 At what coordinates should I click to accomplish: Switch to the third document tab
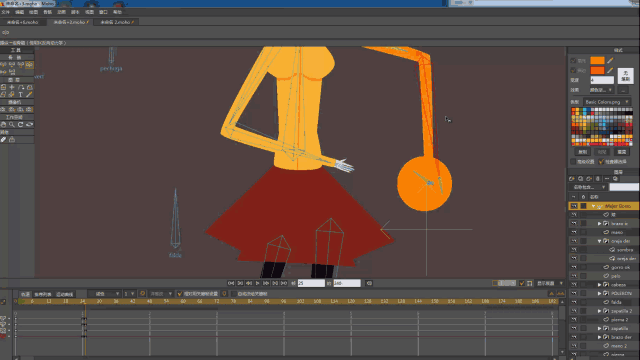point(116,22)
